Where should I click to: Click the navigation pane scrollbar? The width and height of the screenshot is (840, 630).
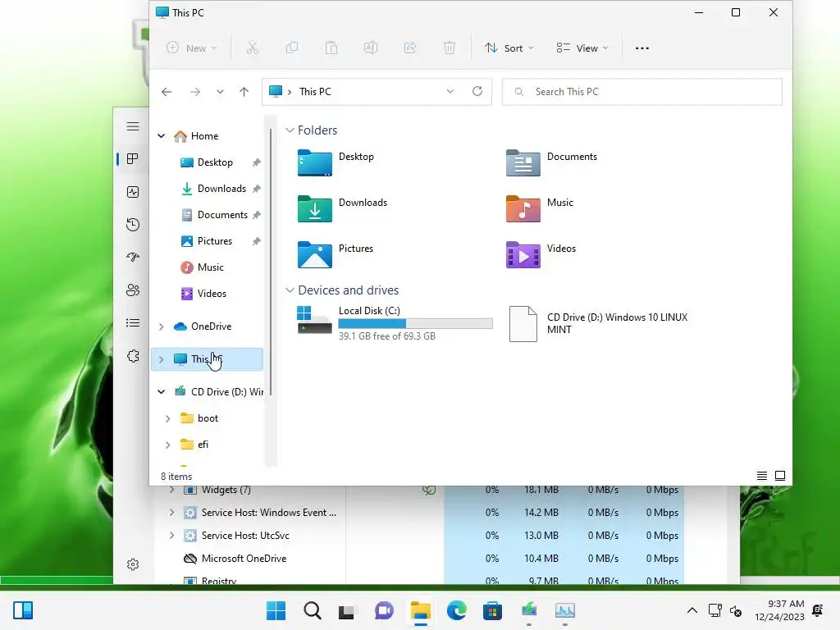(271, 262)
